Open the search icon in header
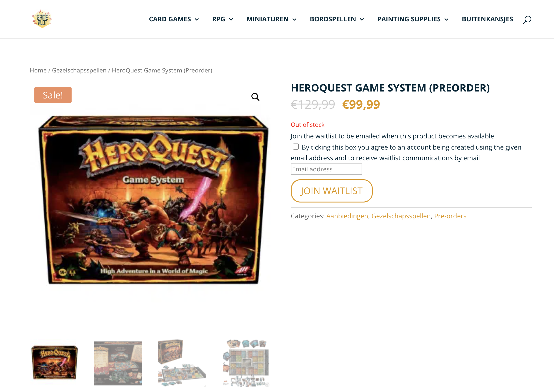 [527, 19]
